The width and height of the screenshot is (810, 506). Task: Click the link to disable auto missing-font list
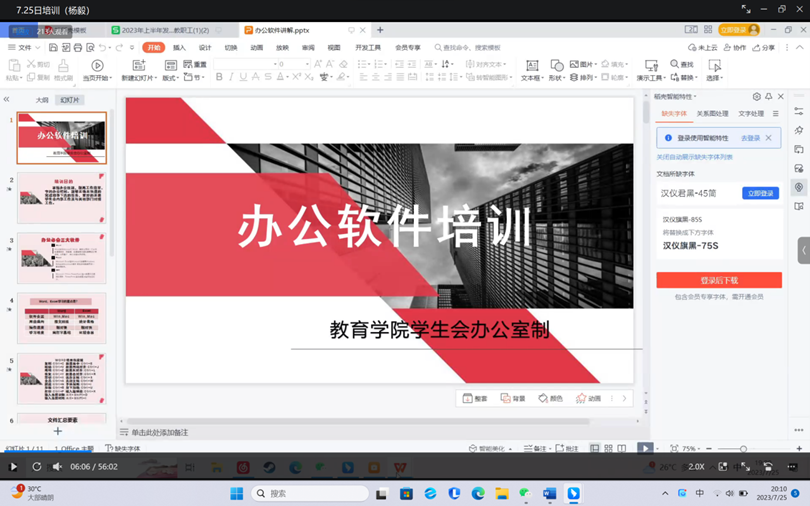click(x=694, y=157)
